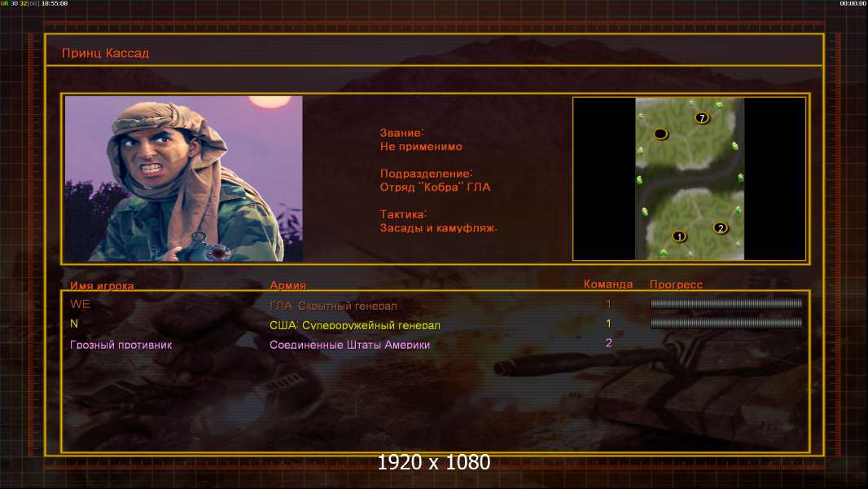Click the column header Армия
868x489 pixels.
287,285
